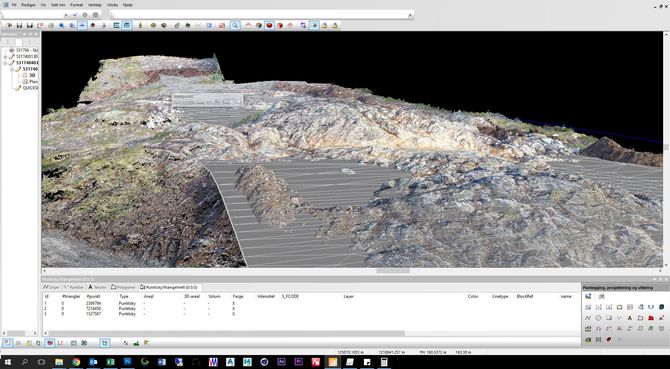Click the text tool 'A' icon in Planlegging palette
Screen dimensions: 670x369
click(629, 318)
